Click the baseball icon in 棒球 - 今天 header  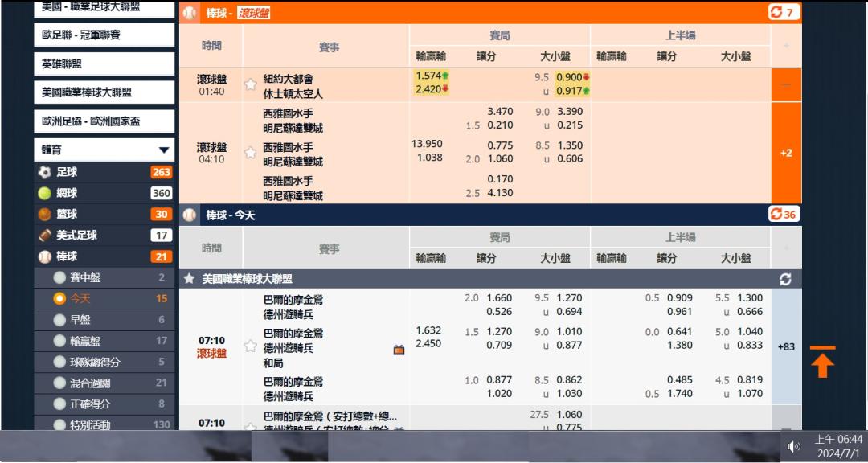190,215
